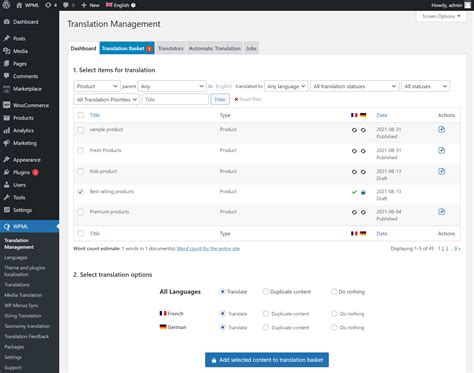Open Word count for the entire site link

pyautogui.click(x=208, y=249)
